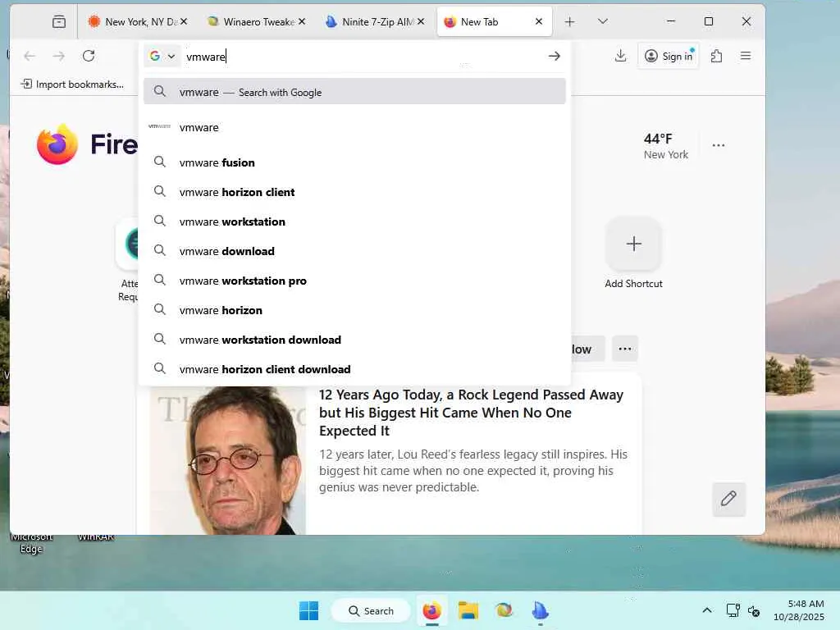
Task: Open the blue Ninite taskbar icon
Action: coord(540,610)
